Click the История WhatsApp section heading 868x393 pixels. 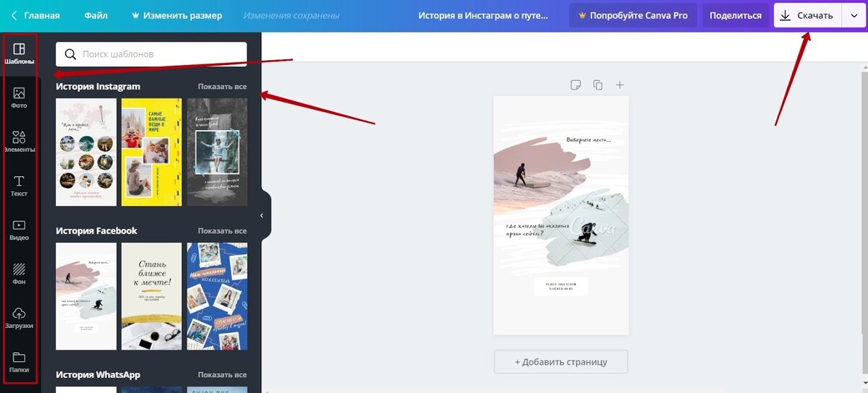[98, 375]
